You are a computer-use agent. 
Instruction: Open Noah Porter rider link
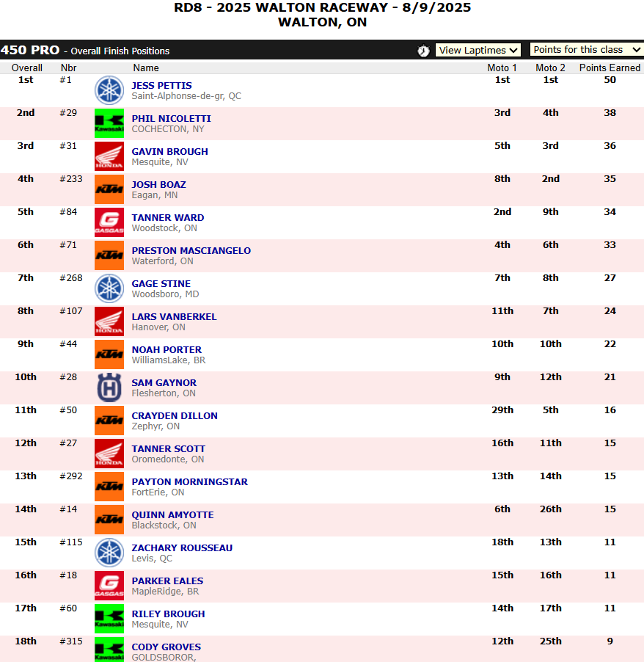pos(167,349)
